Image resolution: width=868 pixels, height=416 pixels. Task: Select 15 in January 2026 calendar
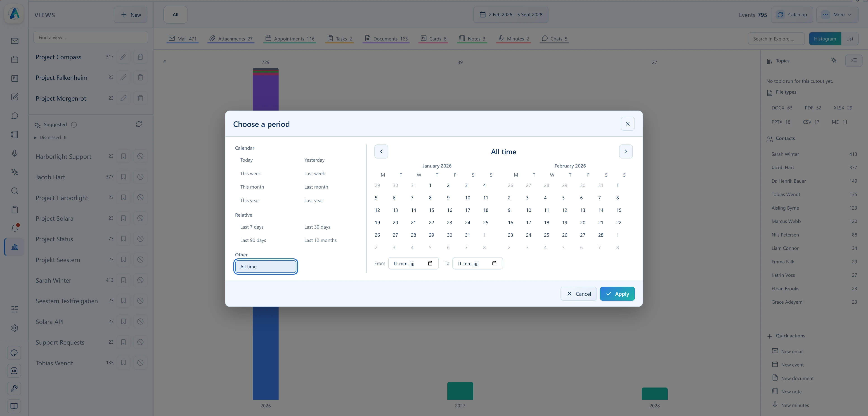pos(431,210)
